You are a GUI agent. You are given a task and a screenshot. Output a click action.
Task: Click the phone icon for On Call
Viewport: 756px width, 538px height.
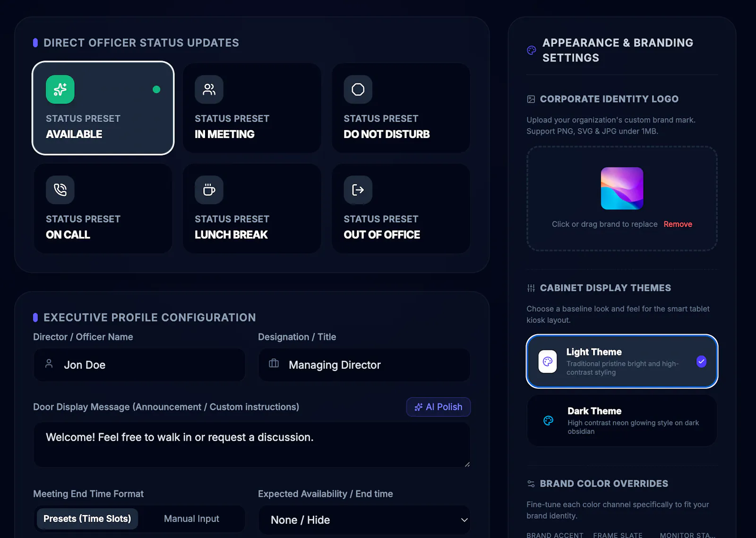click(60, 190)
